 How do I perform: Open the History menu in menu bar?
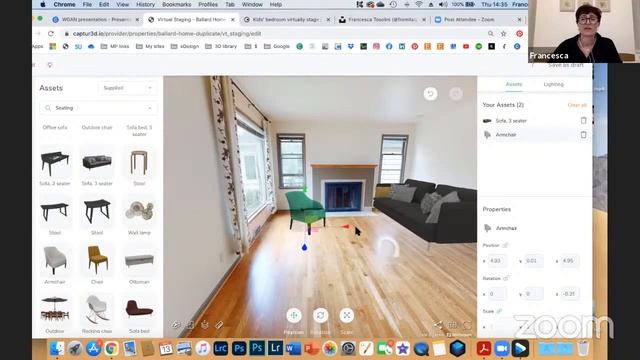coord(145,4)
